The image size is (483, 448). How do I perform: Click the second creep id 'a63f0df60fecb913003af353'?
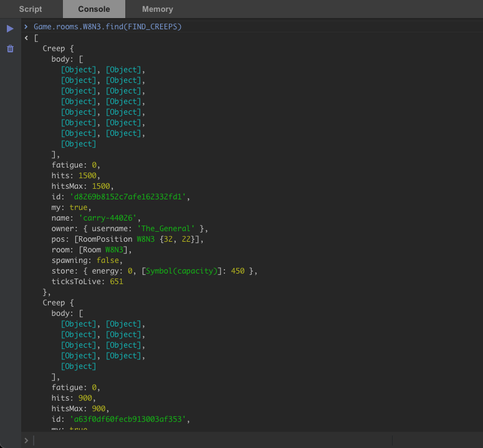pos(128,419)
